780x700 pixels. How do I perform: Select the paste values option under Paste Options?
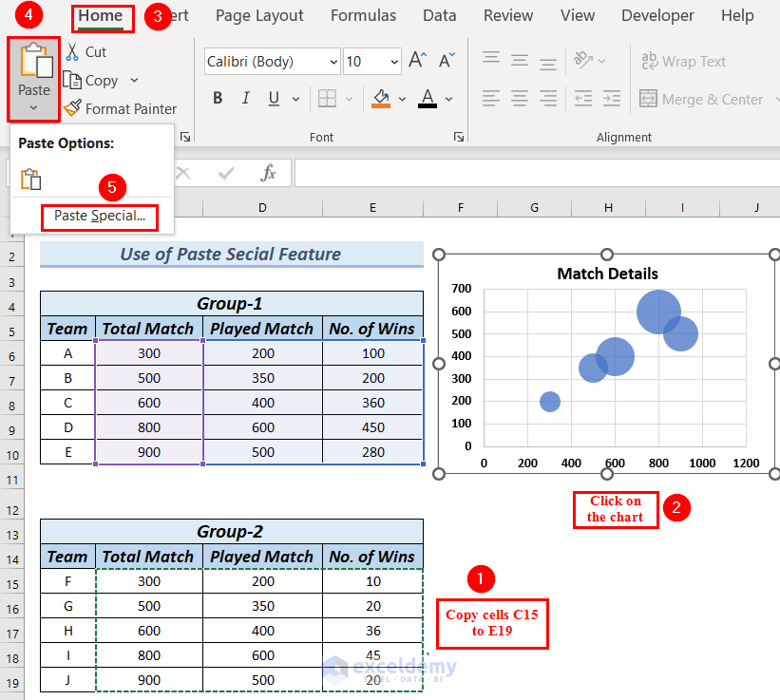[31, 180]
